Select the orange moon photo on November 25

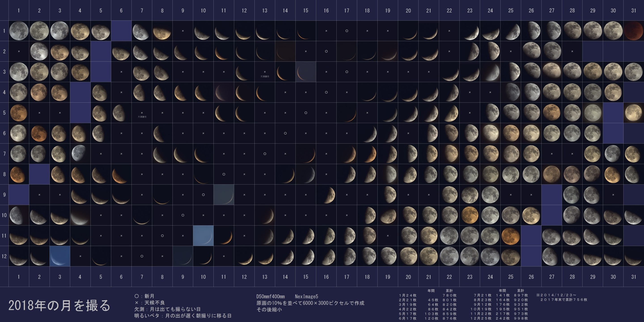click(x=511, y=236)
